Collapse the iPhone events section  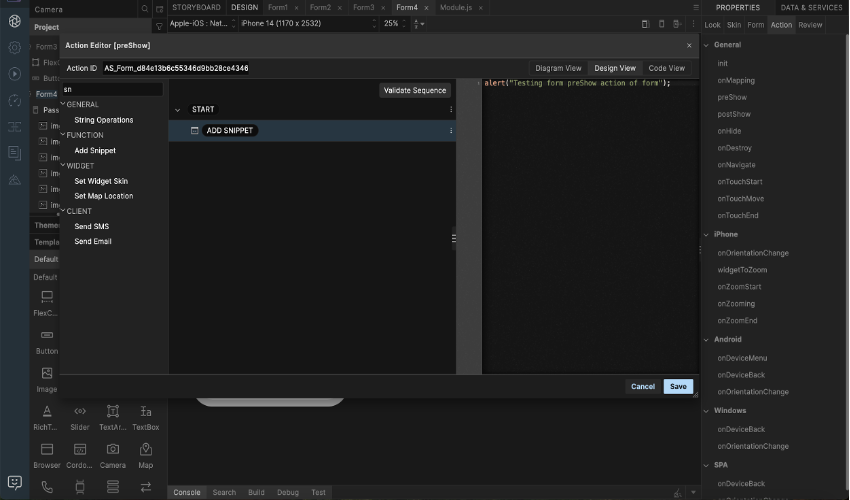click(706, 235)
